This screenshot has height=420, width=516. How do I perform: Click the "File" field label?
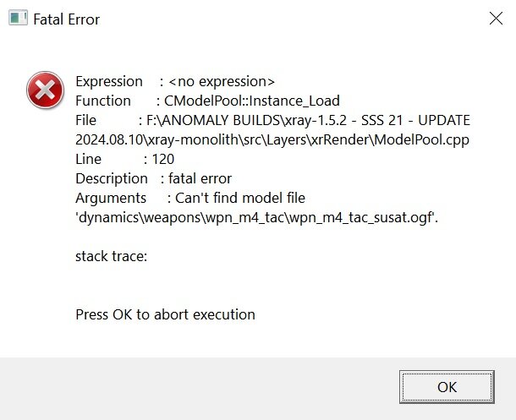(86, 120)
